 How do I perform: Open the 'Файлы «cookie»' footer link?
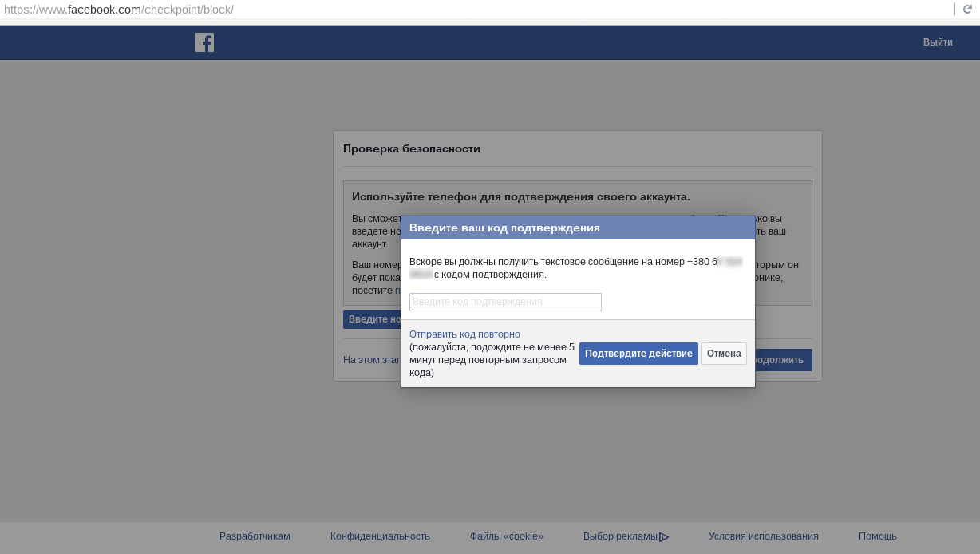(x=506, y=536)
